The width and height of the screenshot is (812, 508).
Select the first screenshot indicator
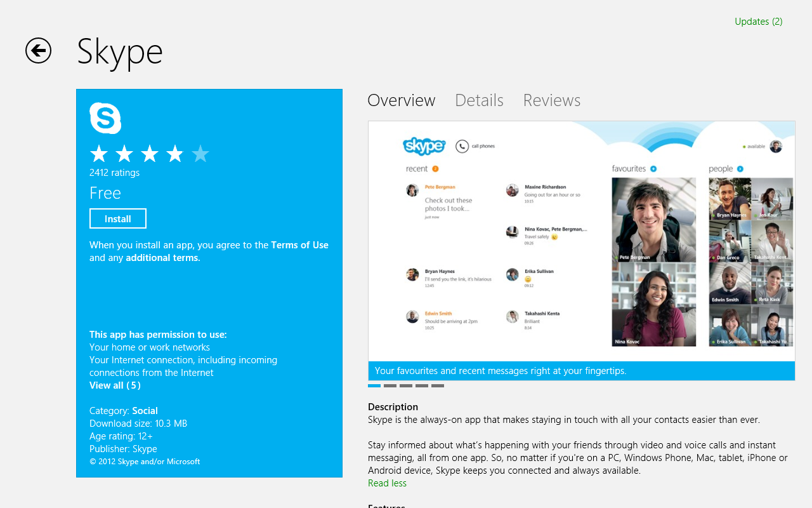[374, 385]
